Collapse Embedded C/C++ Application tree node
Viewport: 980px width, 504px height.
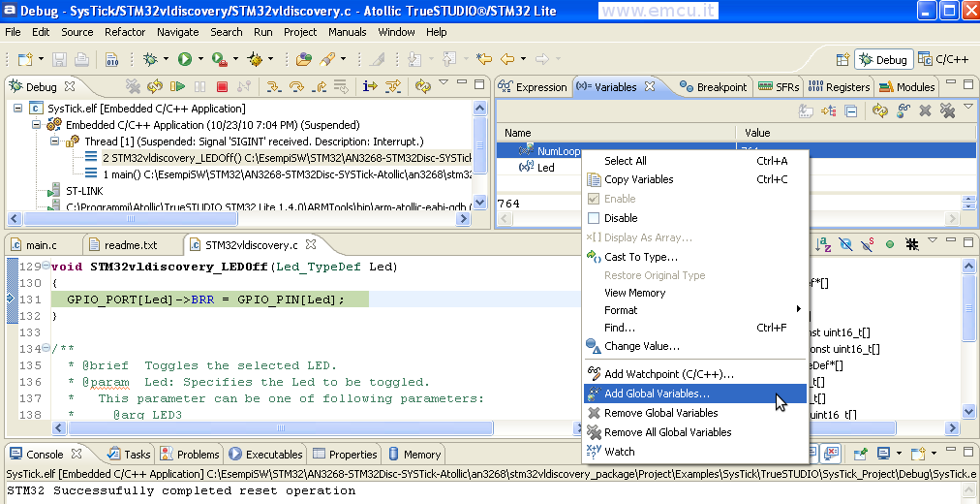(36, 125)
